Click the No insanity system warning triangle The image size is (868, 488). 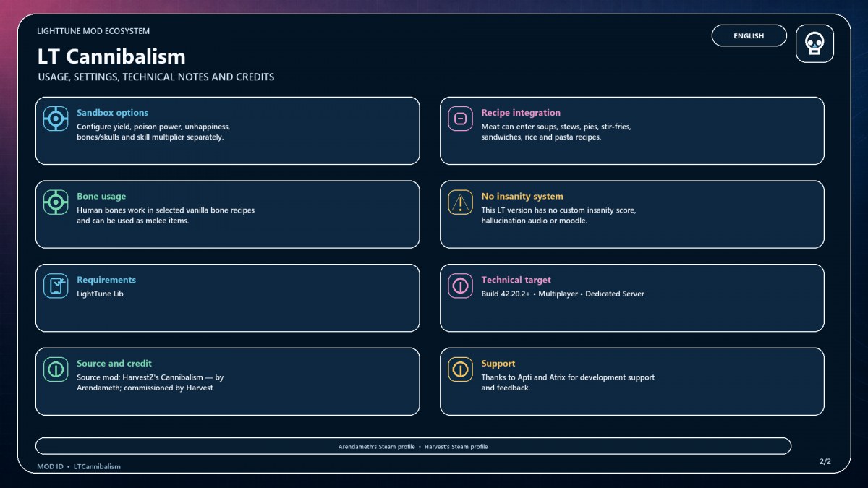tap(460, 202)
